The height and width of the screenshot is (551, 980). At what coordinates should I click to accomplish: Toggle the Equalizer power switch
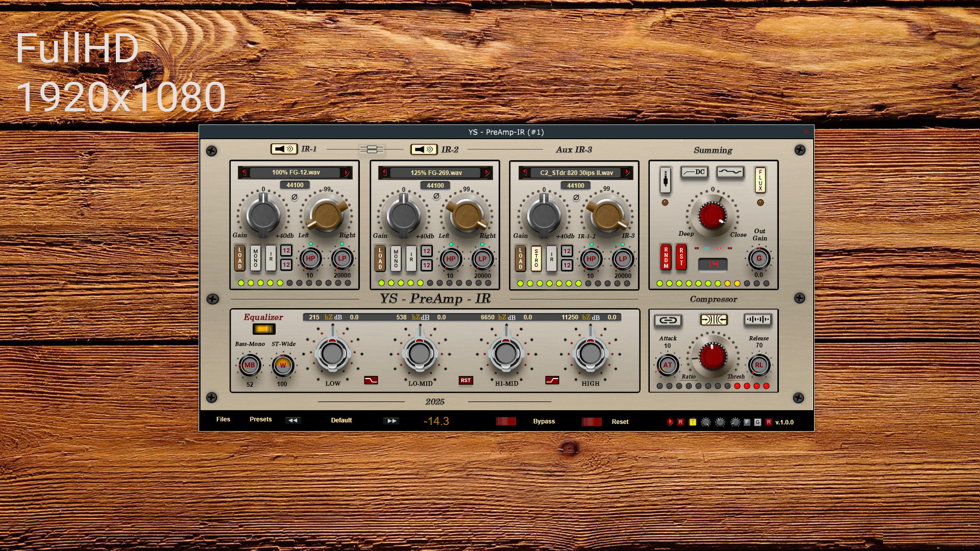pos(263,329)
